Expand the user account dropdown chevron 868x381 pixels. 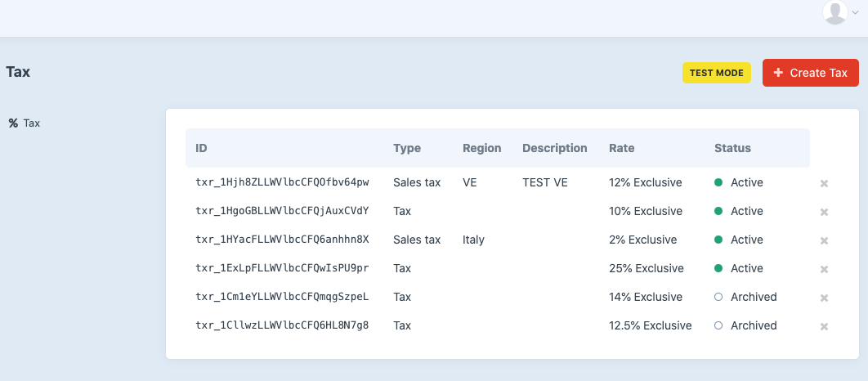click(x=855, y=13)
